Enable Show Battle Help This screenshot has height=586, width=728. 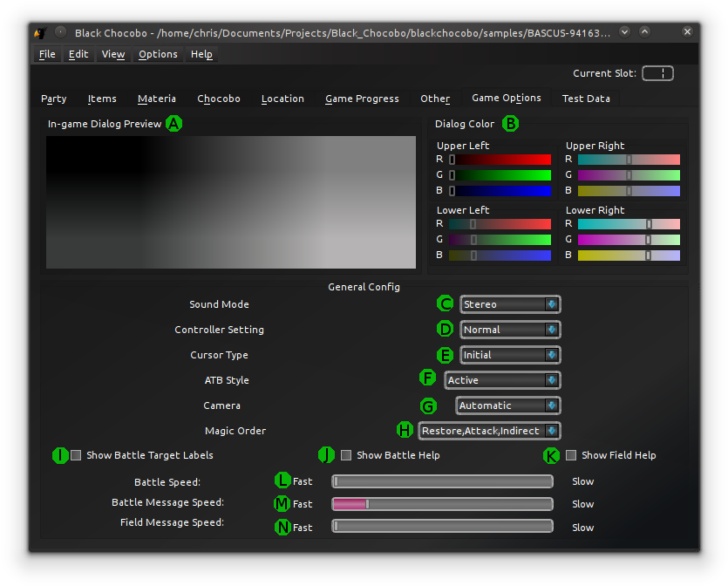(346, 454)
